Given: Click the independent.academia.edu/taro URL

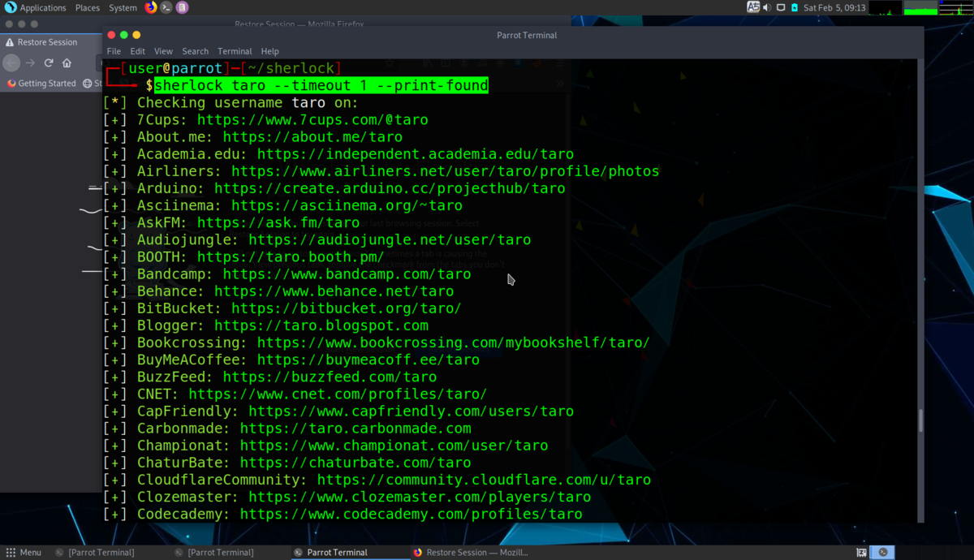Looking at the screenshot, I should [416, 154].
